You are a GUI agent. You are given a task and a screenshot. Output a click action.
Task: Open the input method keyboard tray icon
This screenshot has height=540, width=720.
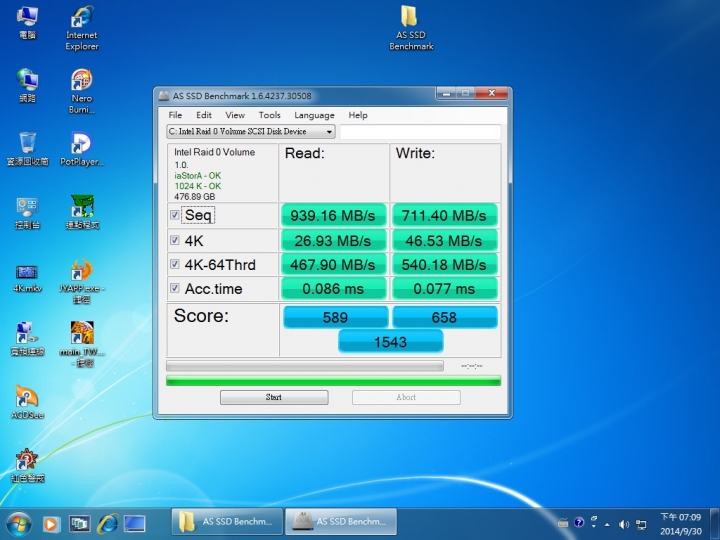[563, 523]
